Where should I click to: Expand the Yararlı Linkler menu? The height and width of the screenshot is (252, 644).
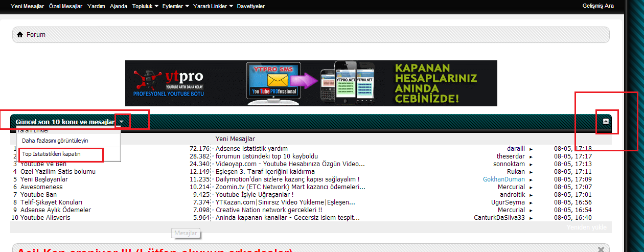(213, 6)
